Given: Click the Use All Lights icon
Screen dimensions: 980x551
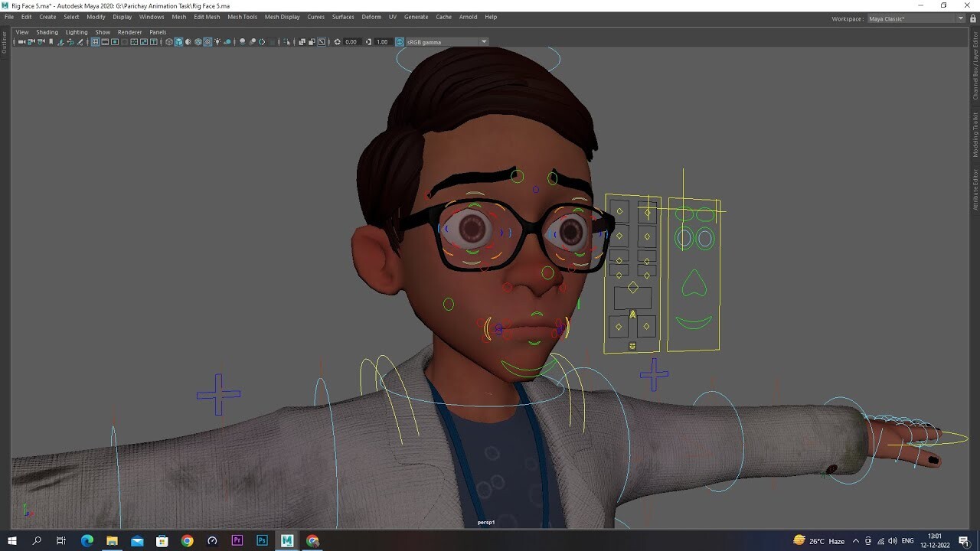Looking at the screenshot, I should pyautogui.click(x=217, y=42).
